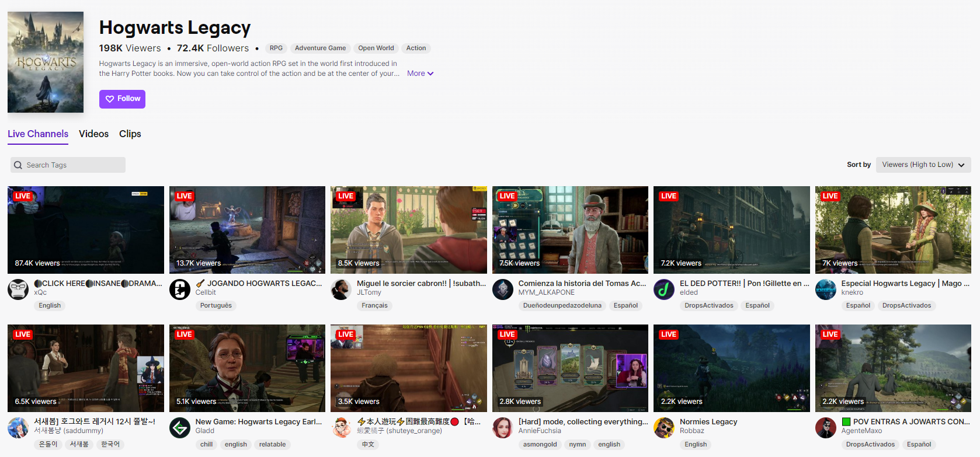Click the Search Tags input field

pyautogui.click(x=68, y=165)
